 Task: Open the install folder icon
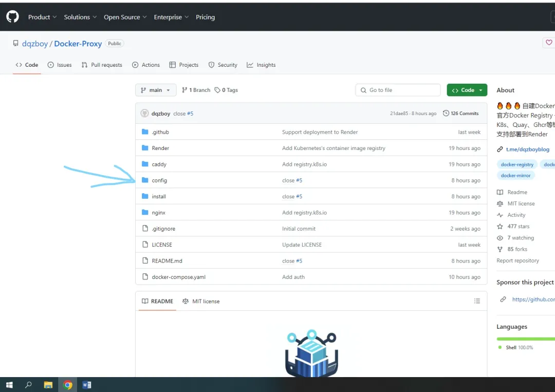point(145,196)
